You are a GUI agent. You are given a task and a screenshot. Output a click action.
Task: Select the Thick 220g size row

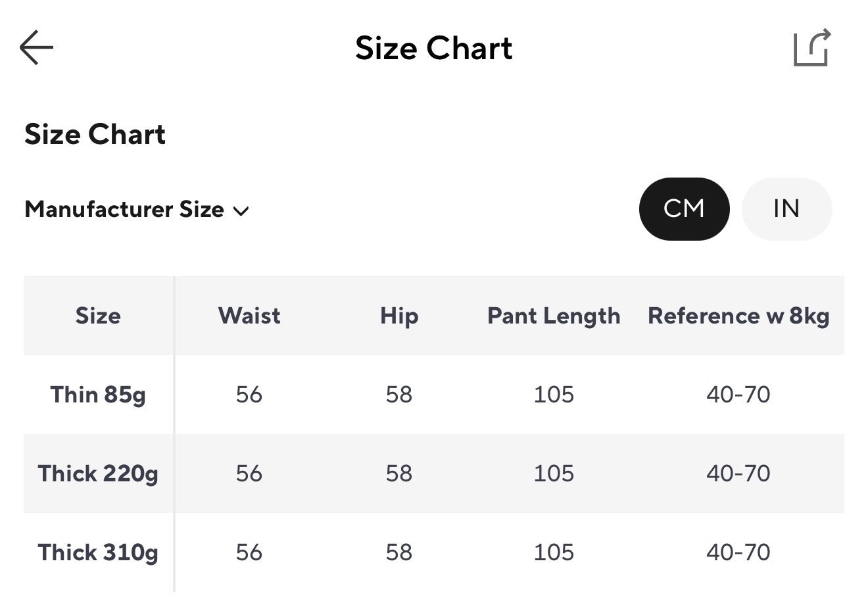[x=97, y=473]
